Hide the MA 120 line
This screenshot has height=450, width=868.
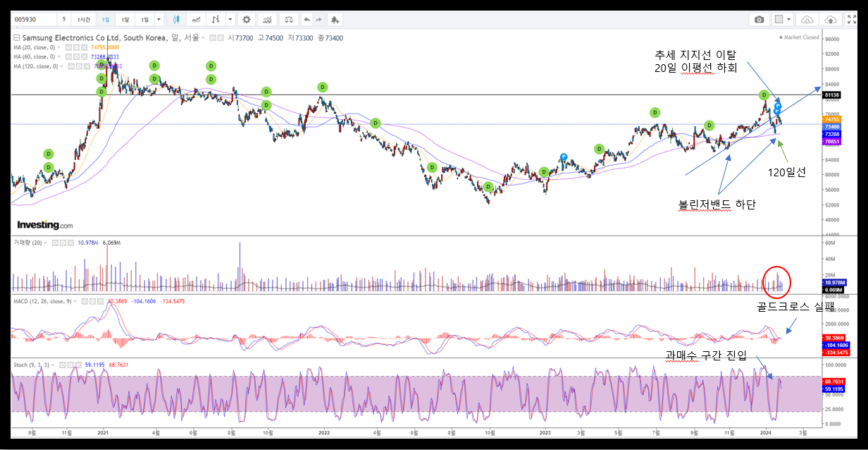pyautogui.click(x=71, y=66)
